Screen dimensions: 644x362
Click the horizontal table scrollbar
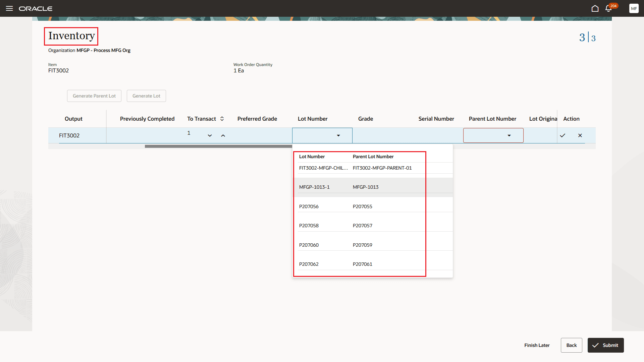218,146
